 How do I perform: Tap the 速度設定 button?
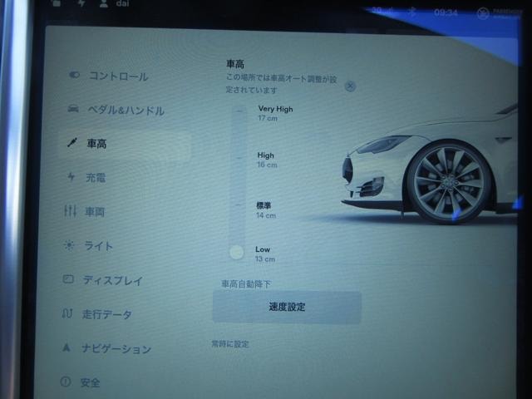287,307
